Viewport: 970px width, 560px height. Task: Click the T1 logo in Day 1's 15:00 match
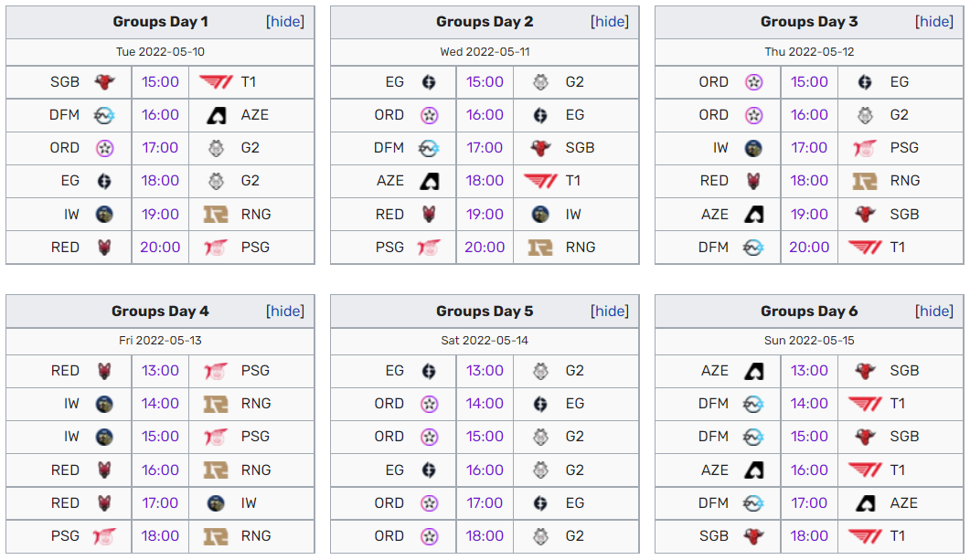click(217, 82)
